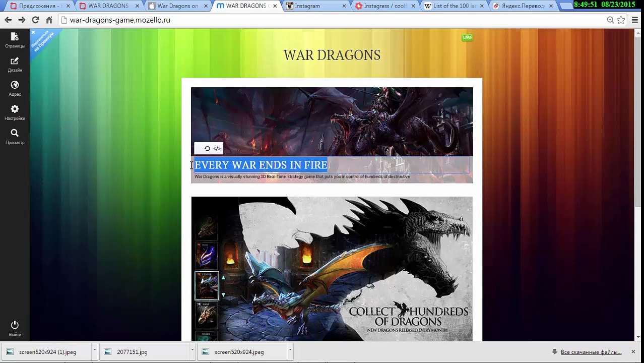
Task: Switch to the first WAR DRAGONS tab
Action: coord(108,6)
